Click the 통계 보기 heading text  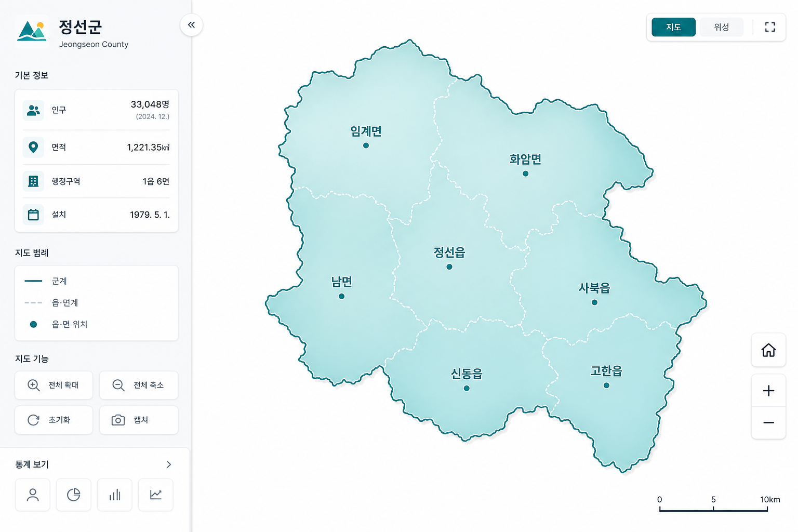click(32, 464)
